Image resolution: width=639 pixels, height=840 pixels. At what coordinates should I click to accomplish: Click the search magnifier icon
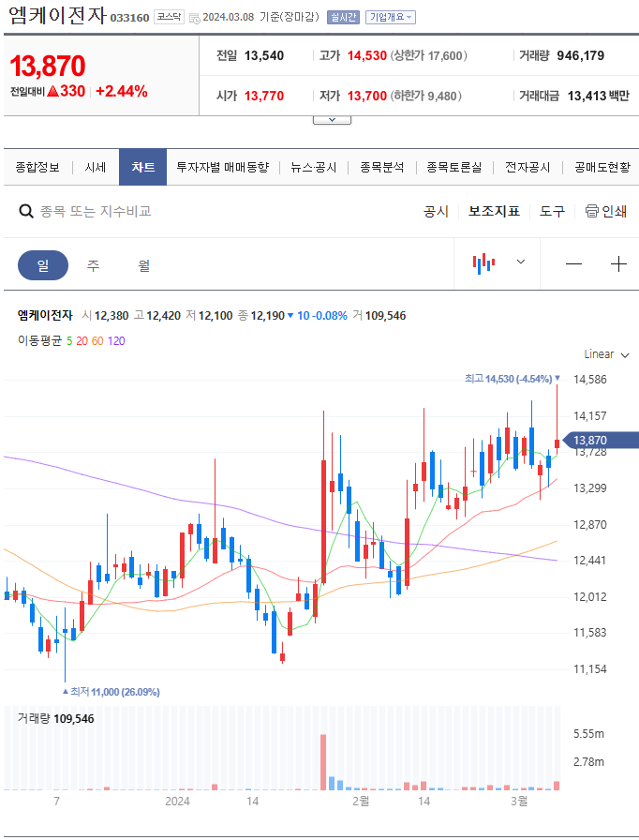25,211
